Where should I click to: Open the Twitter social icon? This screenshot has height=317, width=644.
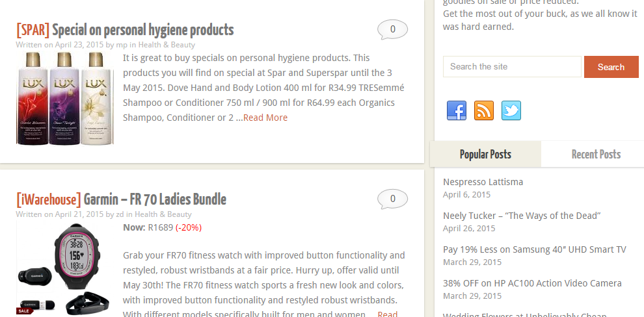[511, 110]
